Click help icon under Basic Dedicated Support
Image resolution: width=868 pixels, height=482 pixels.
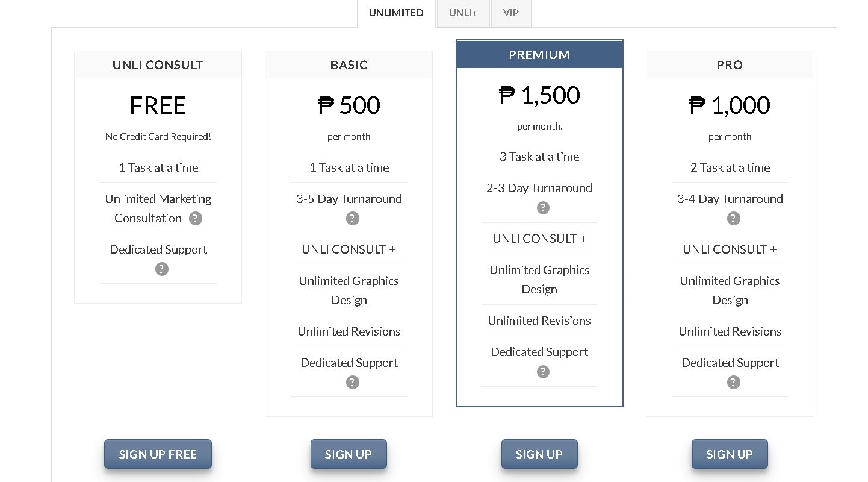point(352,382)
